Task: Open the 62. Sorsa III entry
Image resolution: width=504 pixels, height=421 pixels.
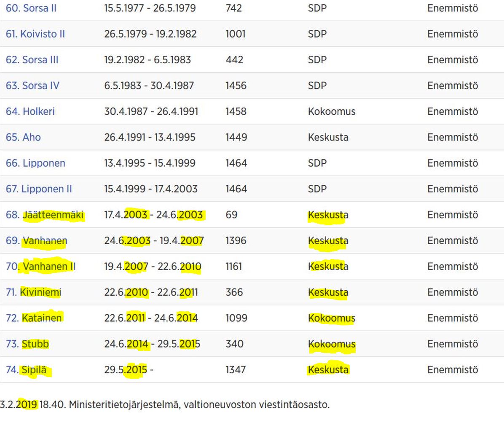Action: [x=32, y=60]
